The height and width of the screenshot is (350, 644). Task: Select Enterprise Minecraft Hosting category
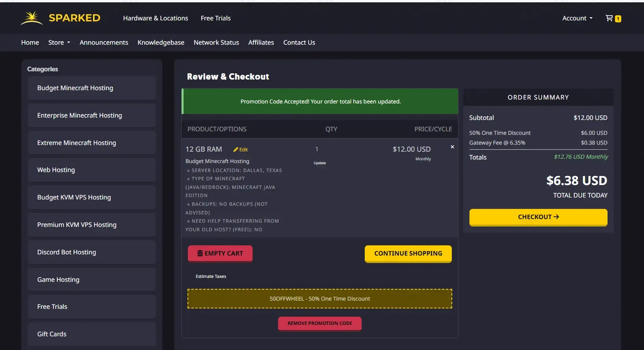[x=92, y=115]
